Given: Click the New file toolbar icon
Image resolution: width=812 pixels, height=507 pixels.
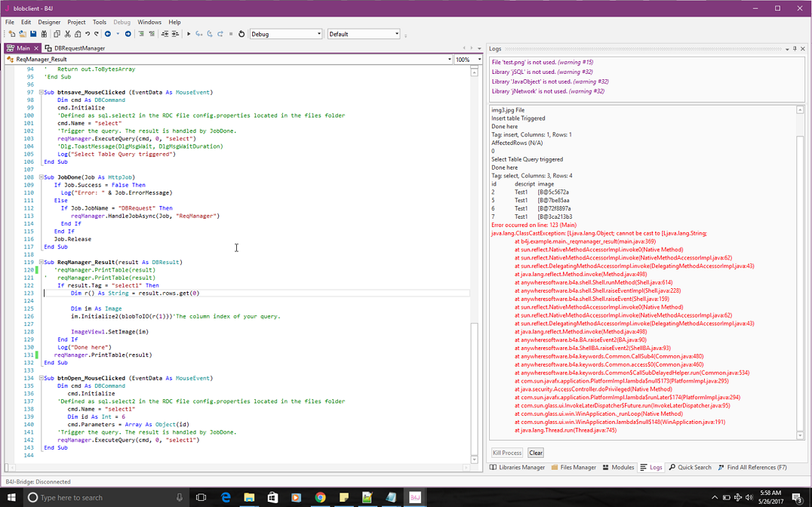Looking at the screenshot, I should [x=12, y=34].
